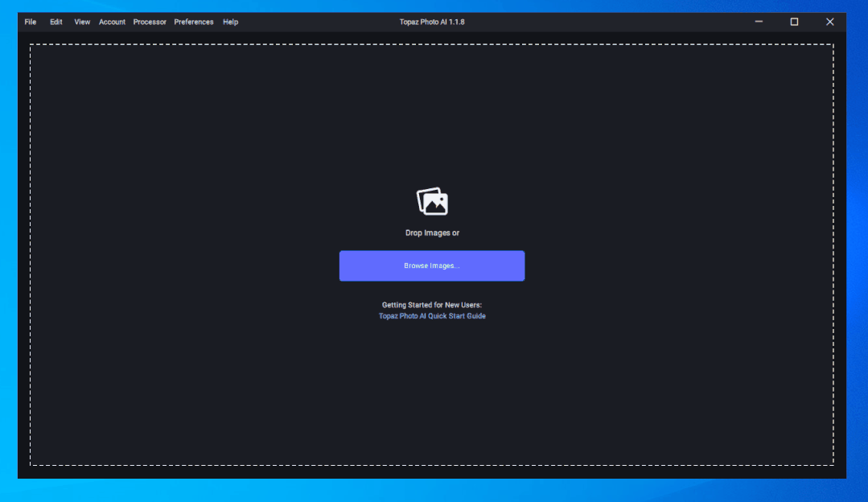Screen dimensions: 868x502
Task: Click the 'Drop Images or' text
Action: click(x=432, y=233)
